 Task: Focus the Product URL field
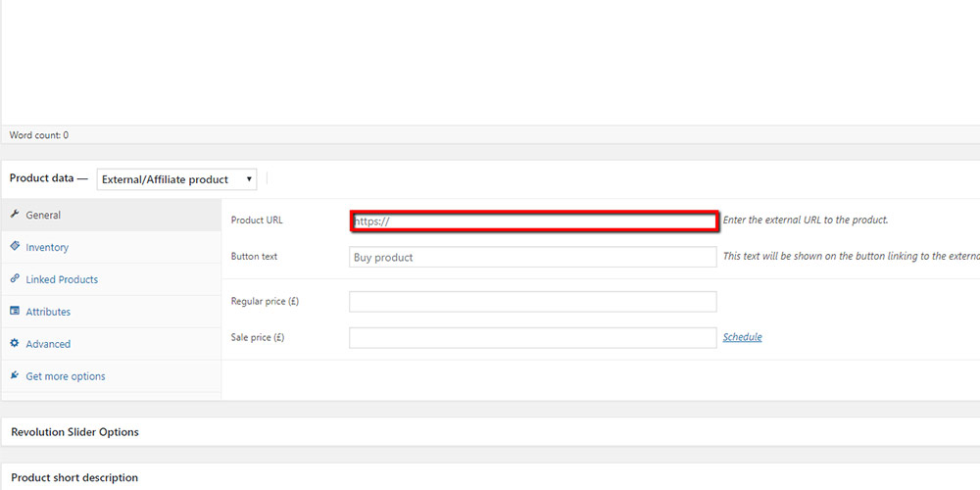pos(533,221)
